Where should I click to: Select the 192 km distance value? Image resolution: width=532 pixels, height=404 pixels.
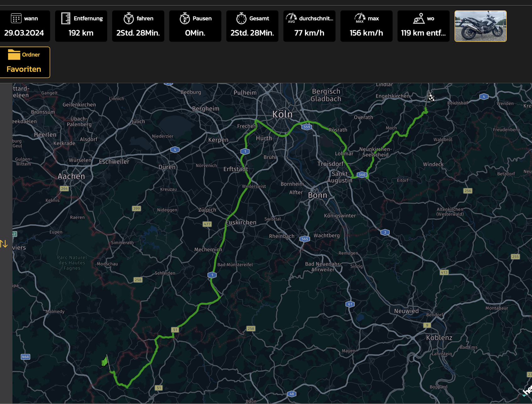[x=81, y=33]
